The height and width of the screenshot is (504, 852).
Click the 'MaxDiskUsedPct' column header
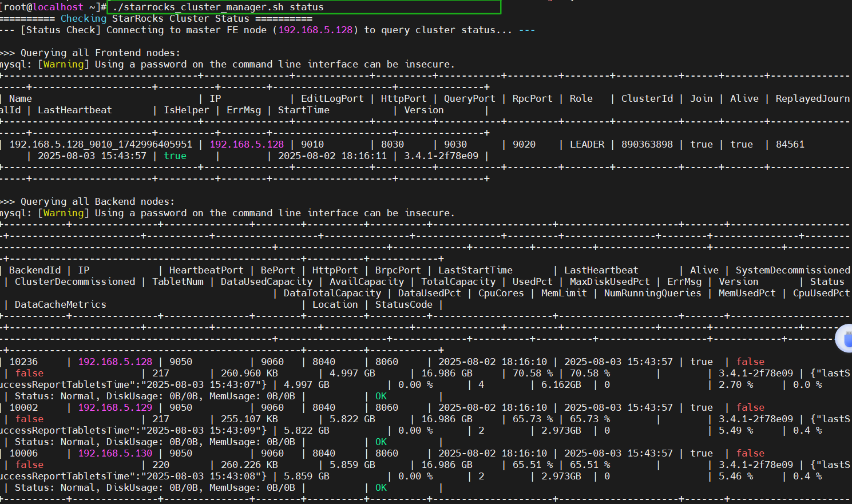pos(610,281)
